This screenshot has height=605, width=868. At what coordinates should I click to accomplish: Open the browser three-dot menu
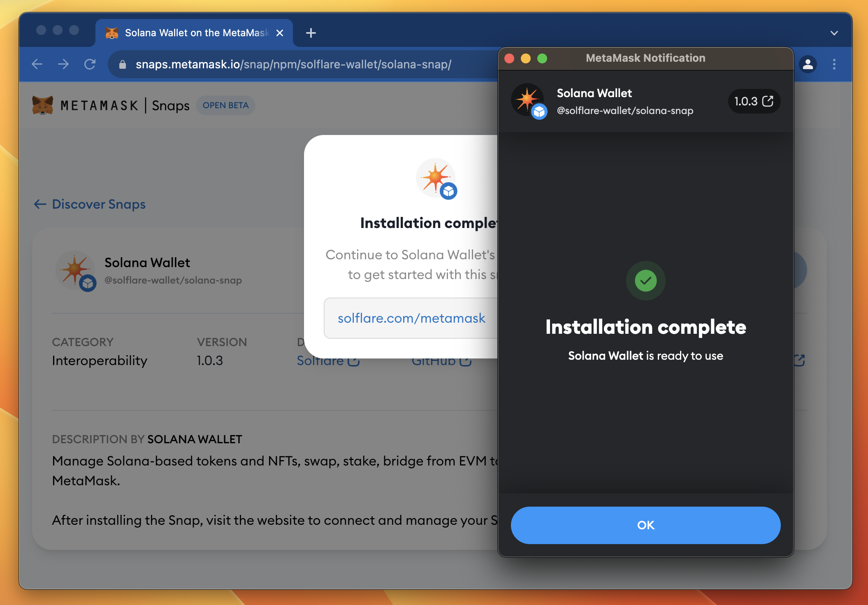coord(834,64)
